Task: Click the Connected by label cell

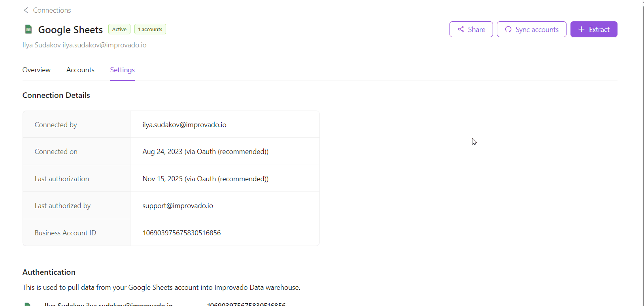Action: tap(76, 124)
